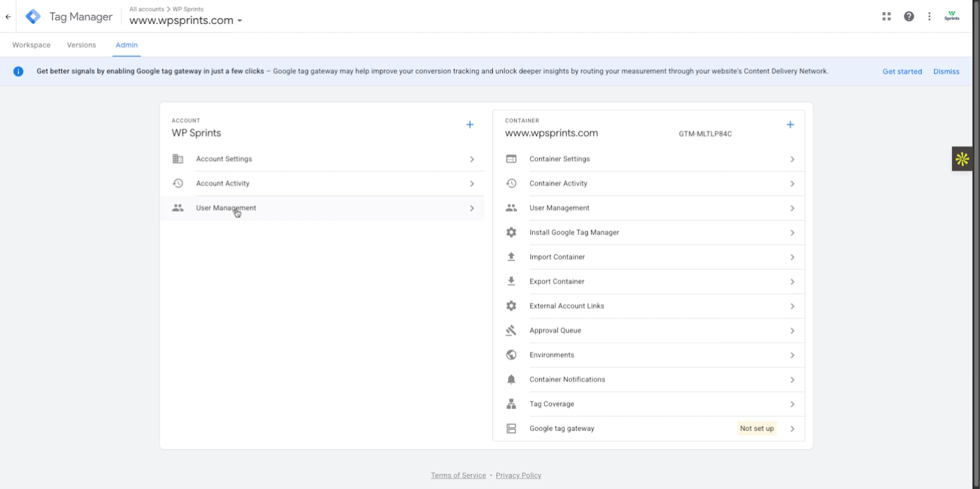980x489 pixels.
Task: Dismiss the Google tag gateway banner
Action: tap(946, 72)
